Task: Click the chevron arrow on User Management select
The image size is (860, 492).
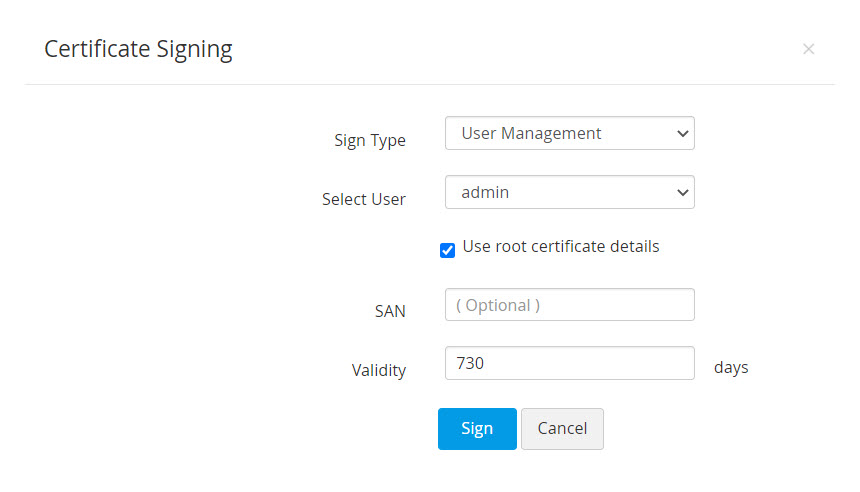Action: 682,133
